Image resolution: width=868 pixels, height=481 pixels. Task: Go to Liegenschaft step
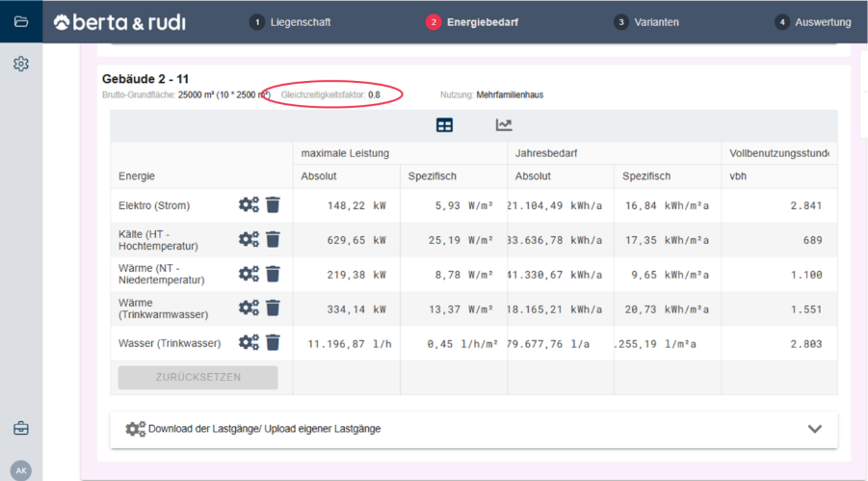(290, 22)
